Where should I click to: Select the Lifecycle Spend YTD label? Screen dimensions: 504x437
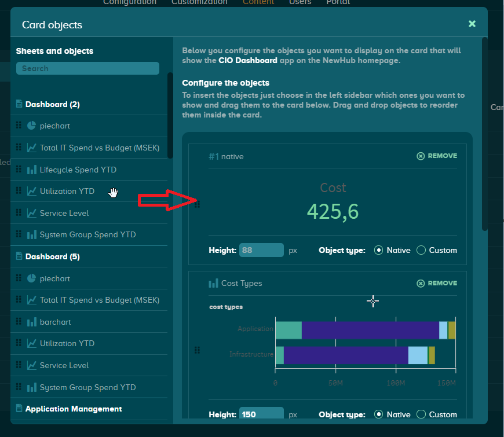click(78, 170)
